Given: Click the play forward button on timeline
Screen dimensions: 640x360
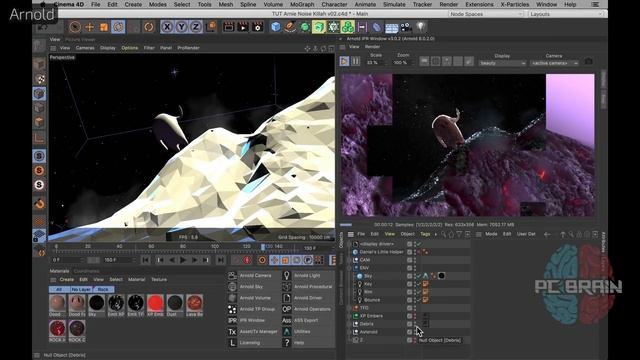Looking at the screenshot, I should tap(183, 260).
